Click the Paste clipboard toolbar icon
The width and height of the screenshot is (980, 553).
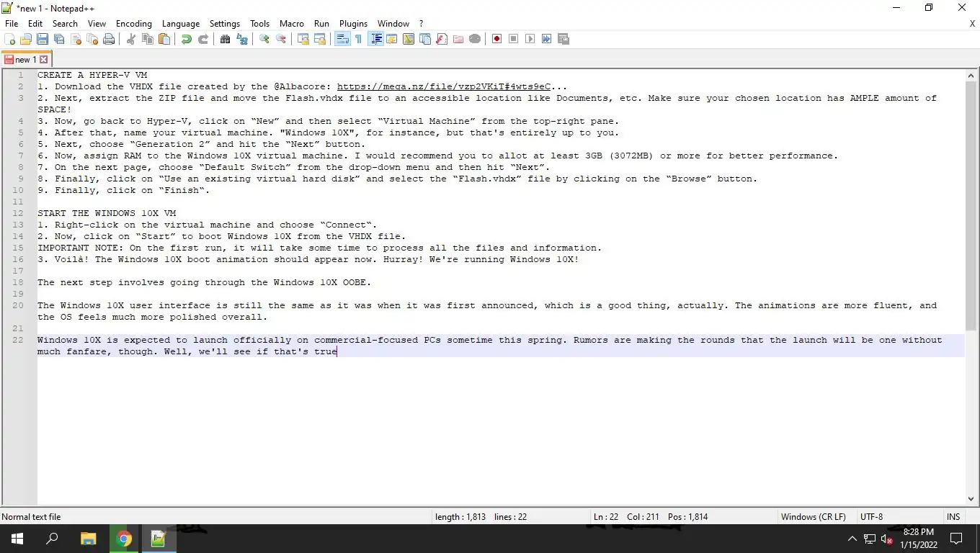(164, 39)
